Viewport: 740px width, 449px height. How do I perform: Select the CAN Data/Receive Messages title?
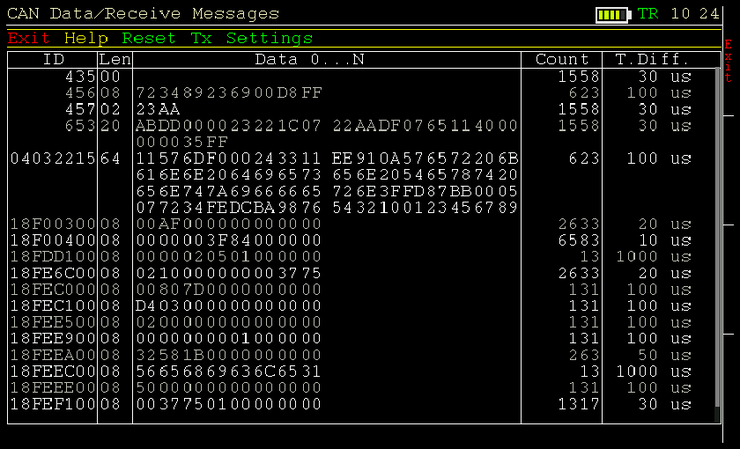tap(144, 14)
